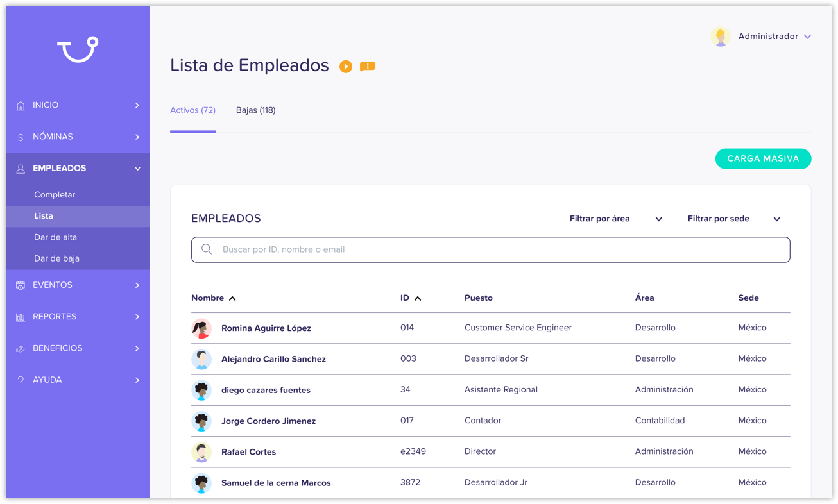Select Dar de alta in sidebar

pos(56,237)
